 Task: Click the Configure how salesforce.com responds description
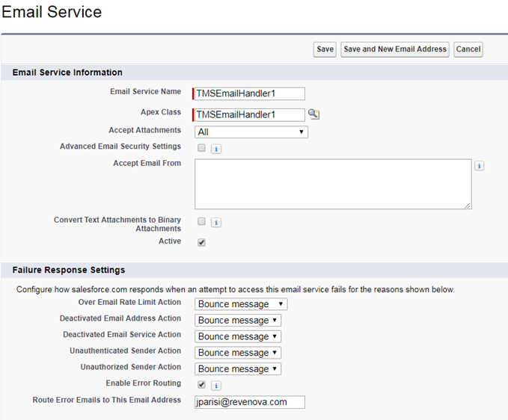point(236,289)
